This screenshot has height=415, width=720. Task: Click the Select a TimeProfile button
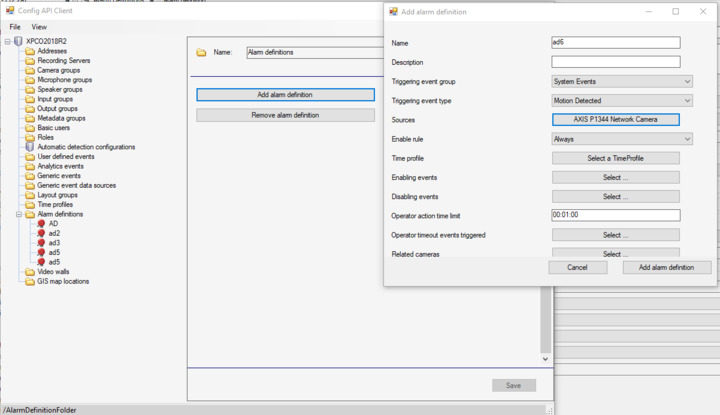(x=615, y=158)
